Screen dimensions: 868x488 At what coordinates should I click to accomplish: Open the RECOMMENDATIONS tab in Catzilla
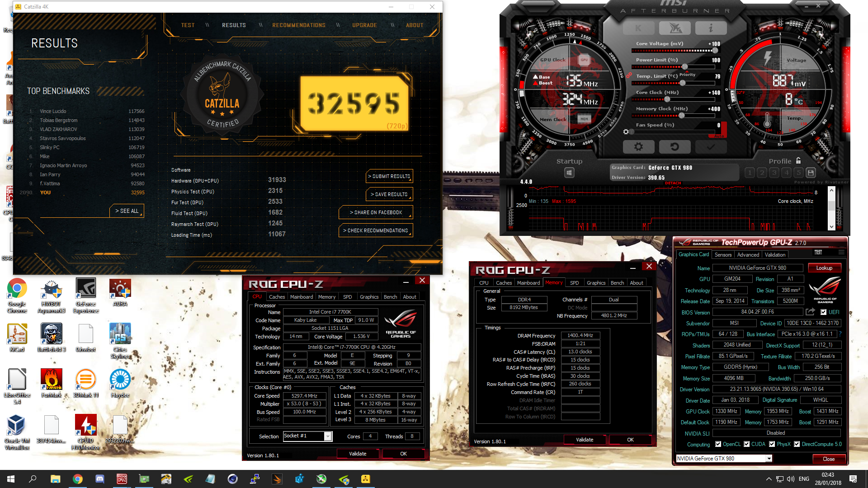[299, 25]
